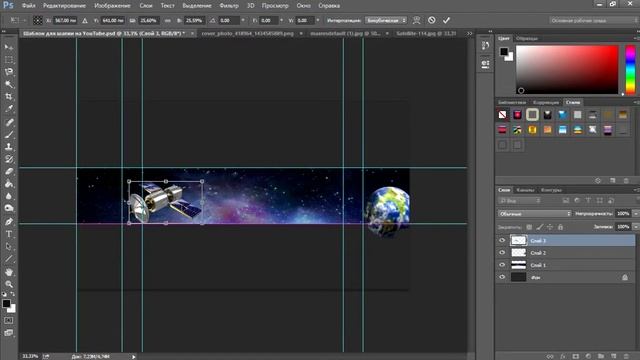Cancel the transform with the circle-slash icon
The height and width of the screenshot is (360, 640).
(x=431, y=20)
